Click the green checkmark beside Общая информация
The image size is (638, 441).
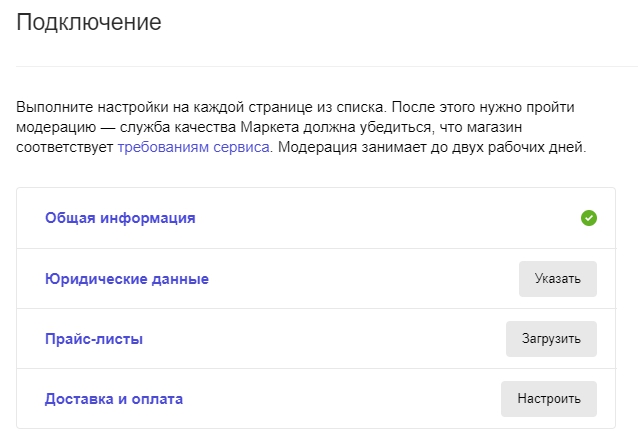[x=588, y=218]
